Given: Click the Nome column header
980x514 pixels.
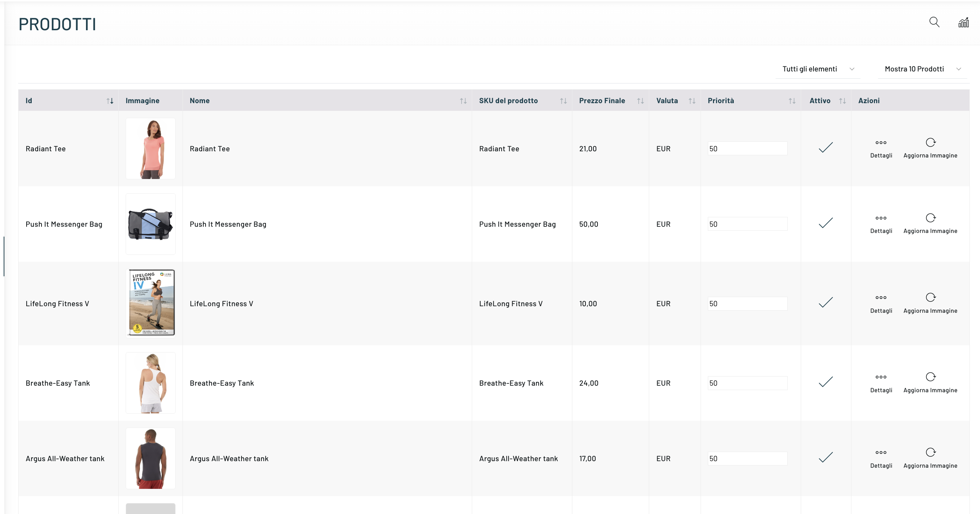Looking at the screenshot, I should point(200,101).
